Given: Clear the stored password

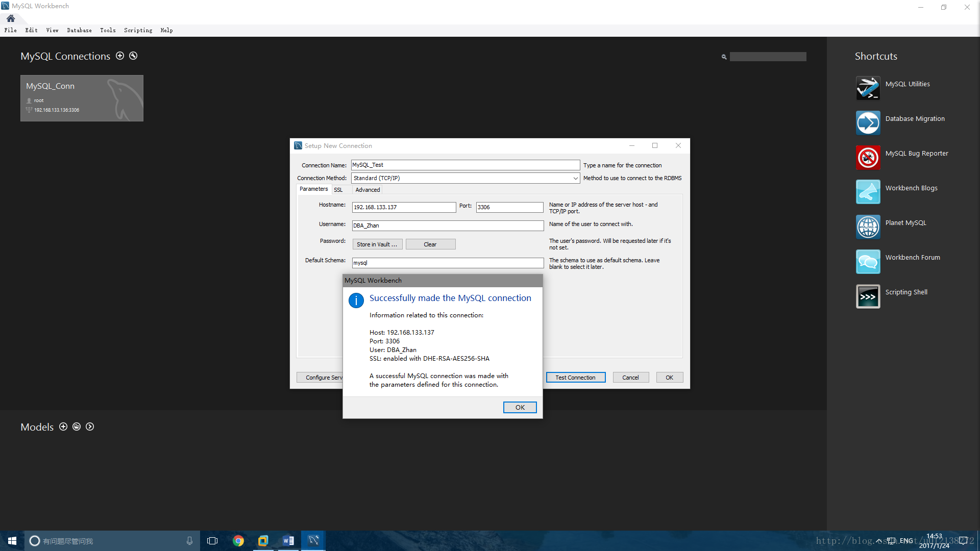Looking at the screenshot, I should click(430, 244).
